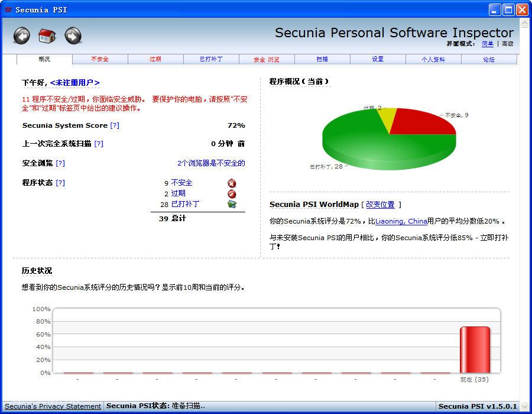Open help [?] next to 程序状态
This screenshot has height=414, width=532.
[60, 183]
